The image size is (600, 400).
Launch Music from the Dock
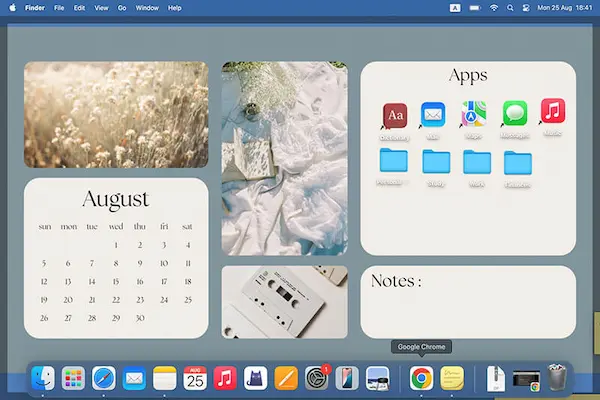tap(225, 378)
